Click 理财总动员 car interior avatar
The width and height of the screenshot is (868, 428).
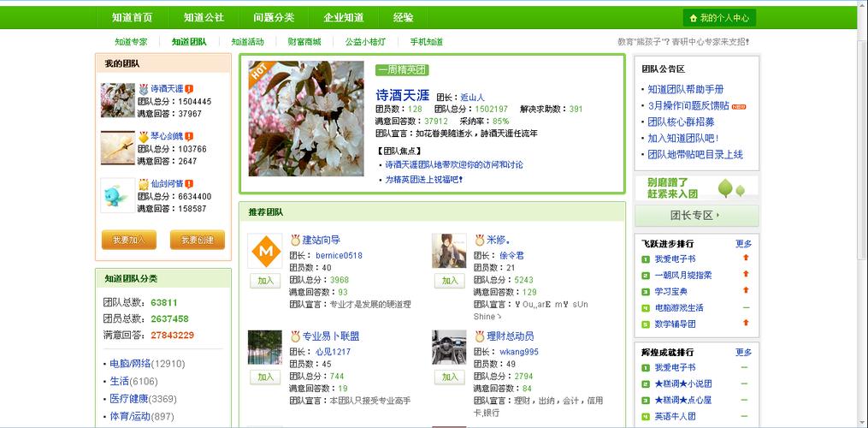pos(450,348)
